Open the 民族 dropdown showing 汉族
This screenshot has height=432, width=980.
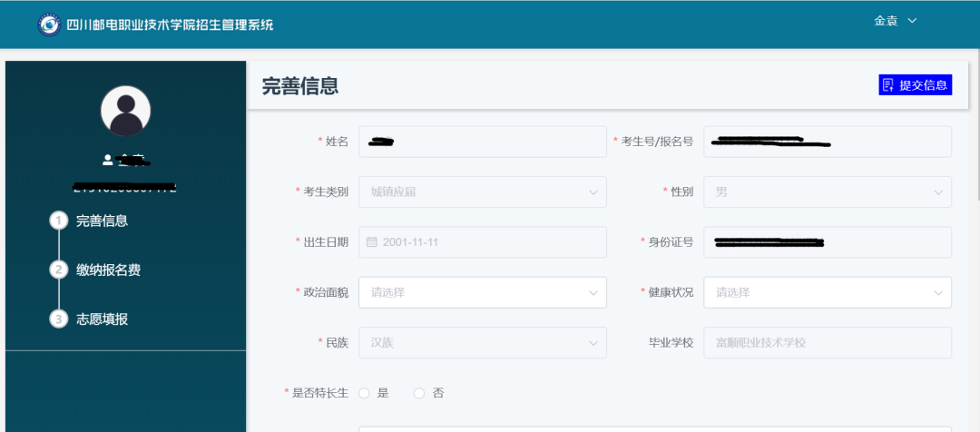[483, 342]
